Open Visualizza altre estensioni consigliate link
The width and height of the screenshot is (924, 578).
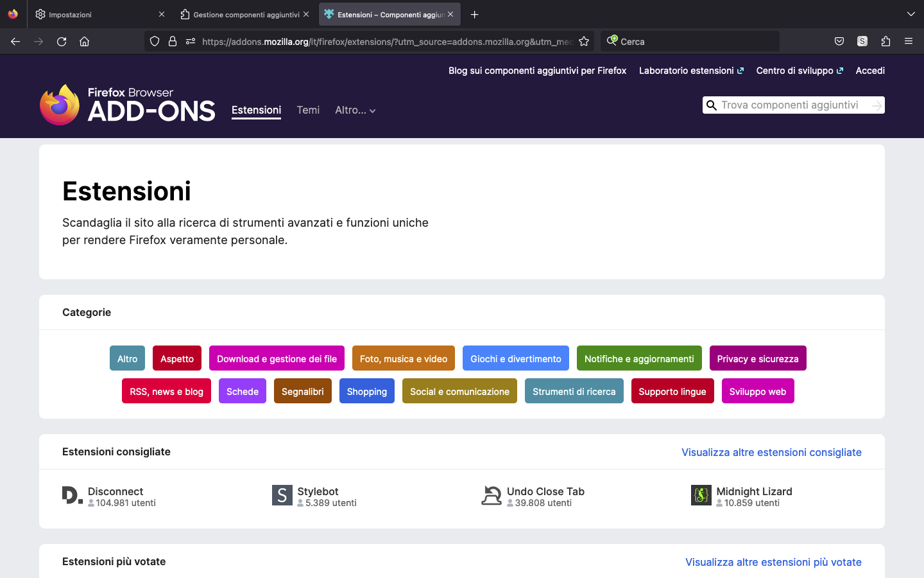pyautogui.click(x=771, y=452)
